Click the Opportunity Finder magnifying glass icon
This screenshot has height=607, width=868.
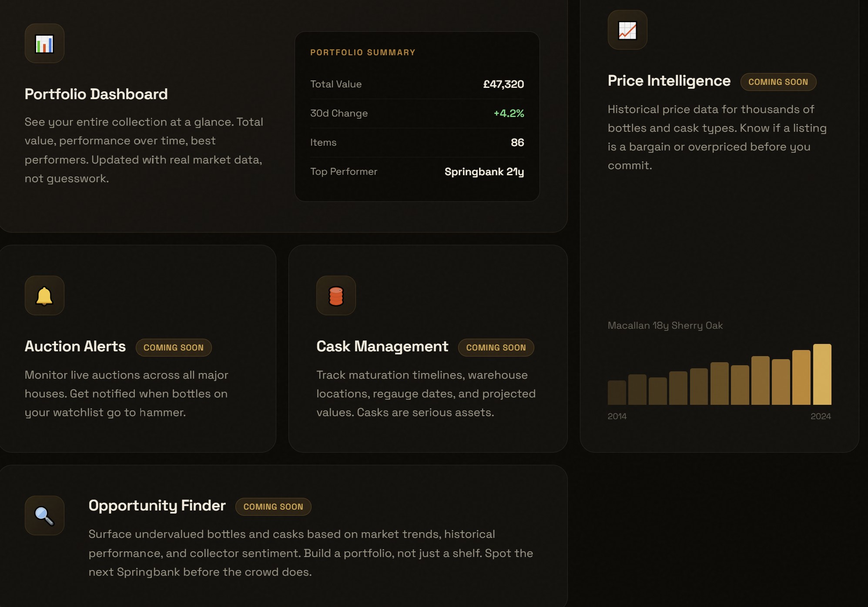(x=44, y=515)
